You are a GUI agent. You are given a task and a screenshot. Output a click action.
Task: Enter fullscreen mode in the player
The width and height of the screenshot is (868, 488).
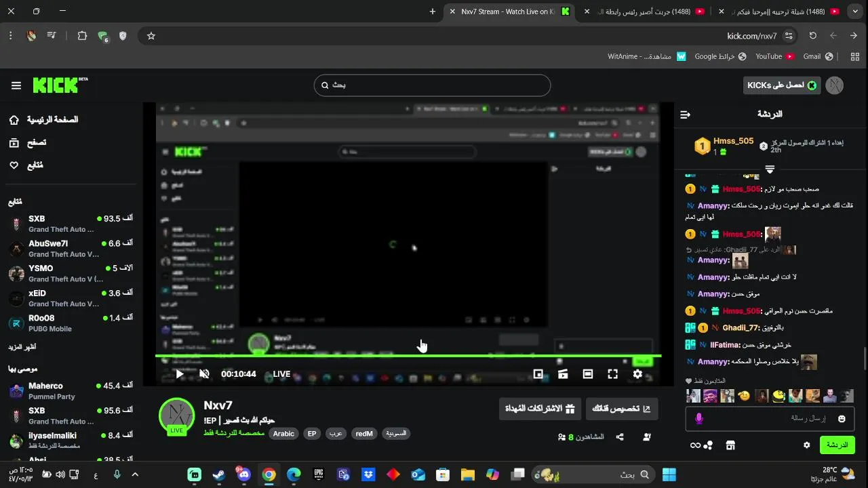click(612, 374)
